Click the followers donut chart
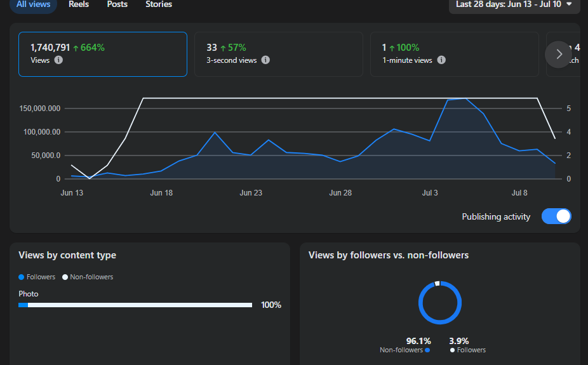 (x=440, y=303)
